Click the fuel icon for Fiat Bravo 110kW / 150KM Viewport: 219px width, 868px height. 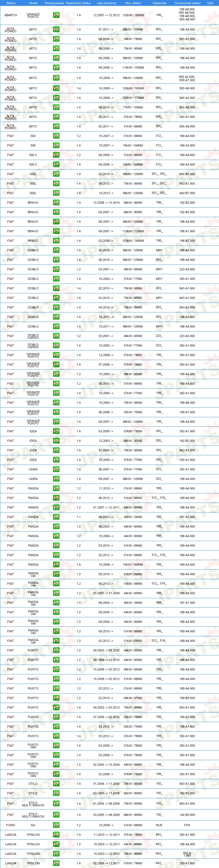point(56,231)
